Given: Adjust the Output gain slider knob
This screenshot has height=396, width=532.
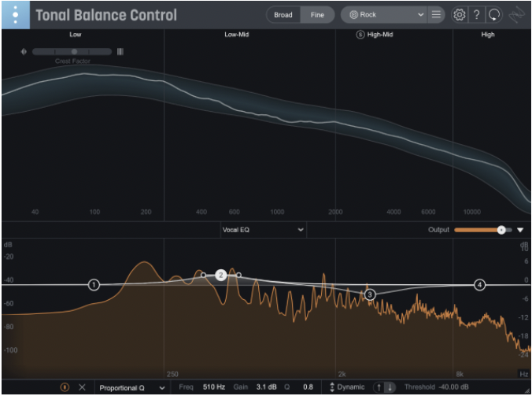Looking at the screenshot, I should point(501,230).
